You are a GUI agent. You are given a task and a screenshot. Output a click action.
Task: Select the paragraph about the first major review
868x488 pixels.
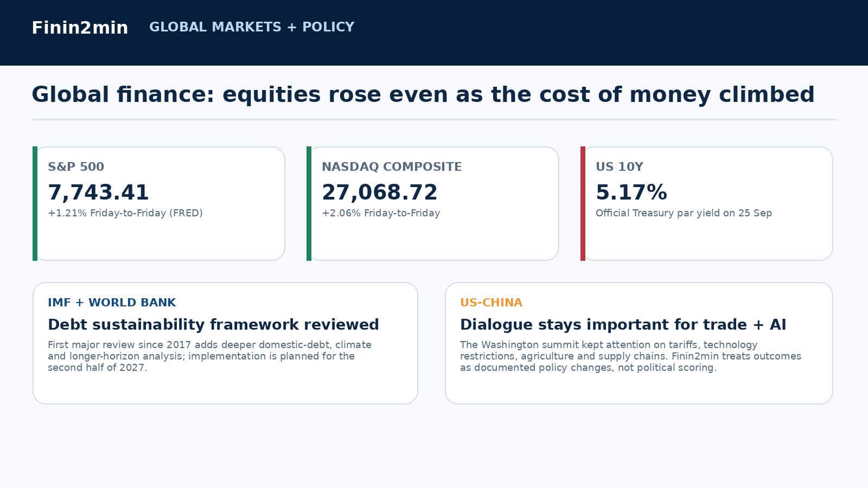[x=210, y=356]
